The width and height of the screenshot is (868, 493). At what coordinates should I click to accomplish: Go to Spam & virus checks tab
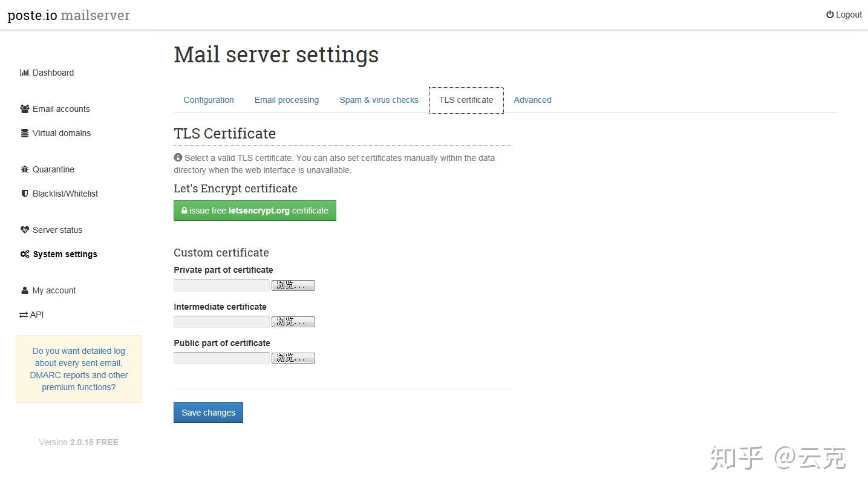[379, 100]
